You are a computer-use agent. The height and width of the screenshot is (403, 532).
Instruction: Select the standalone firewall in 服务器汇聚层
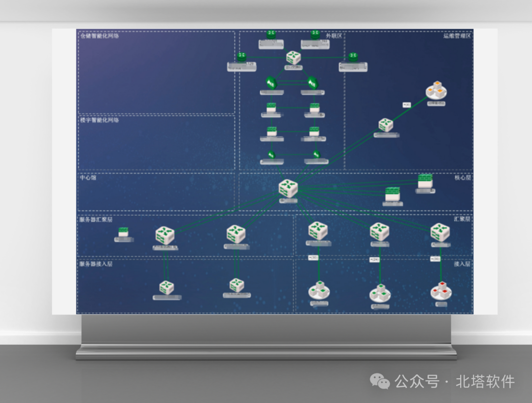123,232
